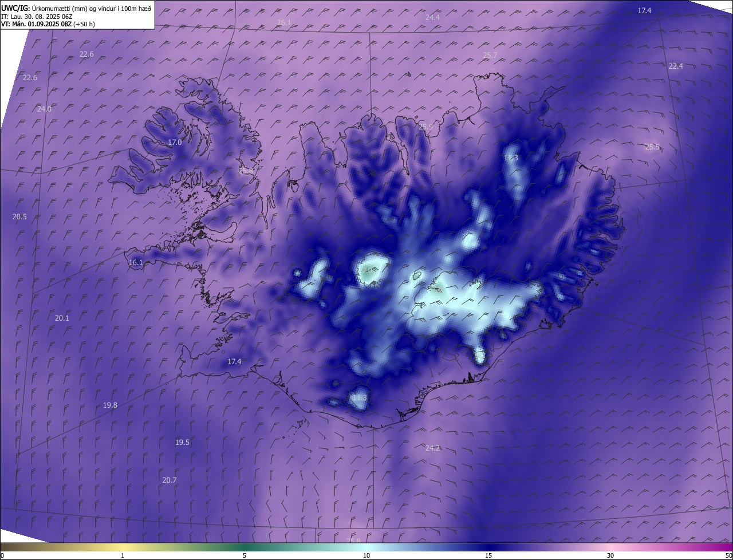This screenshot has width=733, height=560.
Task: Click the value label 22.4
Action: coord(676,66)
